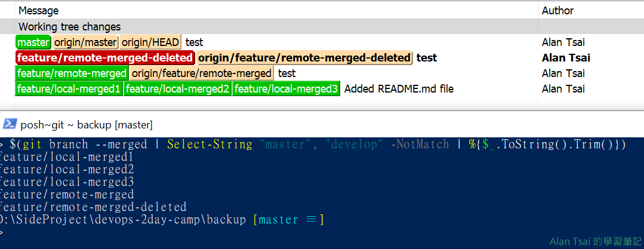
Task: Click the Message column header
Action: tap(39, 11)
